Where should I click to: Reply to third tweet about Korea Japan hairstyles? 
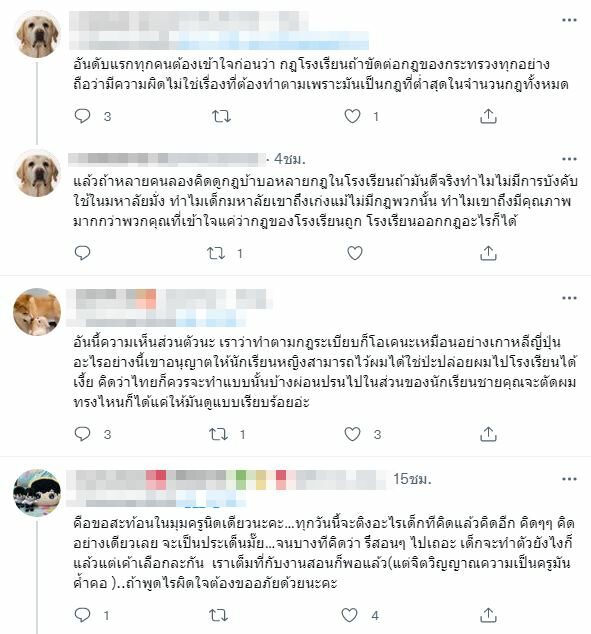[82, 434]
